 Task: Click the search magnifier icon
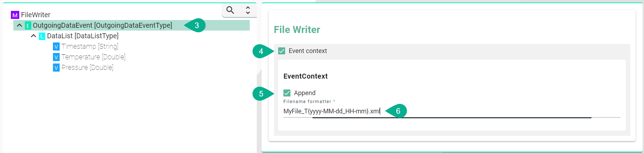(230, 10)
